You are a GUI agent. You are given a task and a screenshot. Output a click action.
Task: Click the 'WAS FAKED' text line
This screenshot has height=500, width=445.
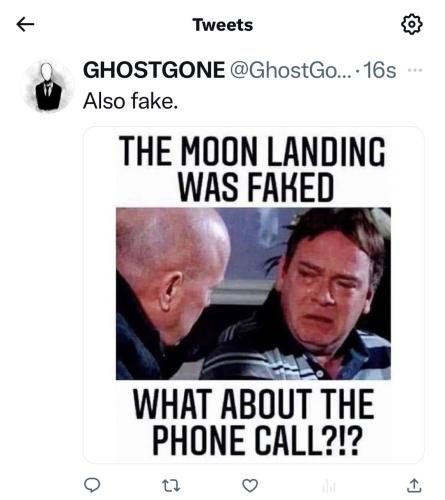[256, 187]
